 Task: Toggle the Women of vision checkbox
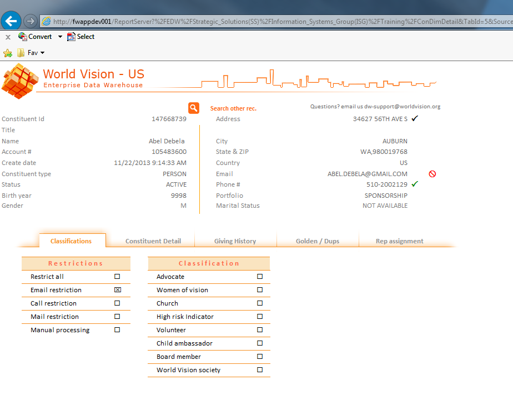[260, 289]
